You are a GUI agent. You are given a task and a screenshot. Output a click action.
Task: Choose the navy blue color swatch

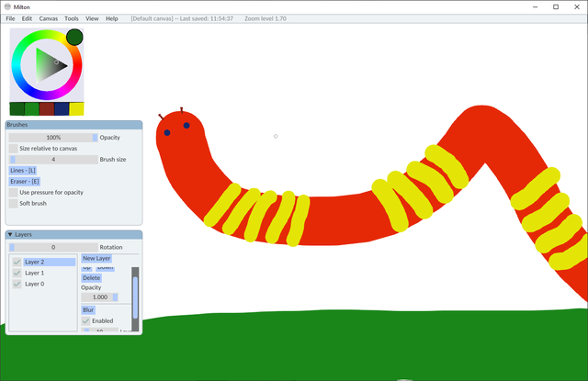pyautogui.click(x=62, y=108)
